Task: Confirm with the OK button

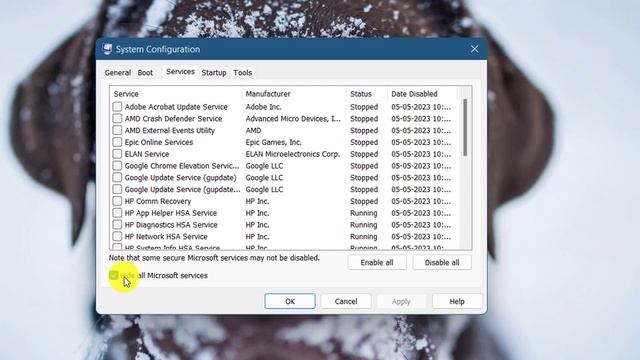Action: click(x=290, y=301)
